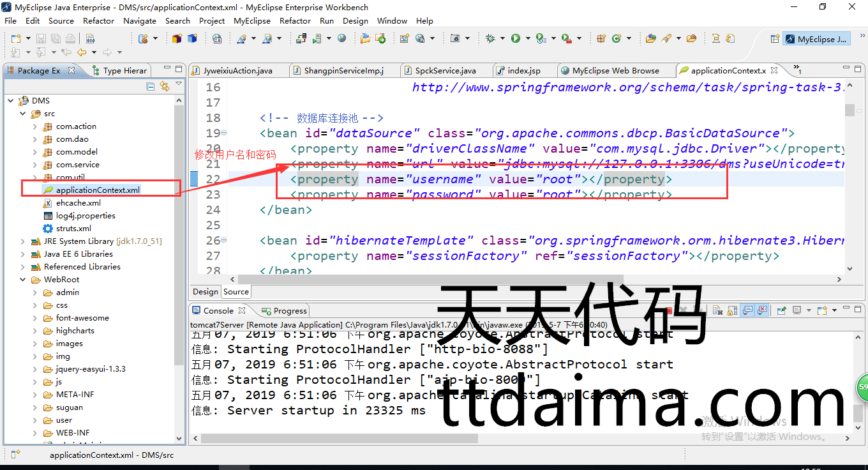
Task: Click Collapse All in Package Explorer
Action: pyautogui.click(x=151, y=86)
